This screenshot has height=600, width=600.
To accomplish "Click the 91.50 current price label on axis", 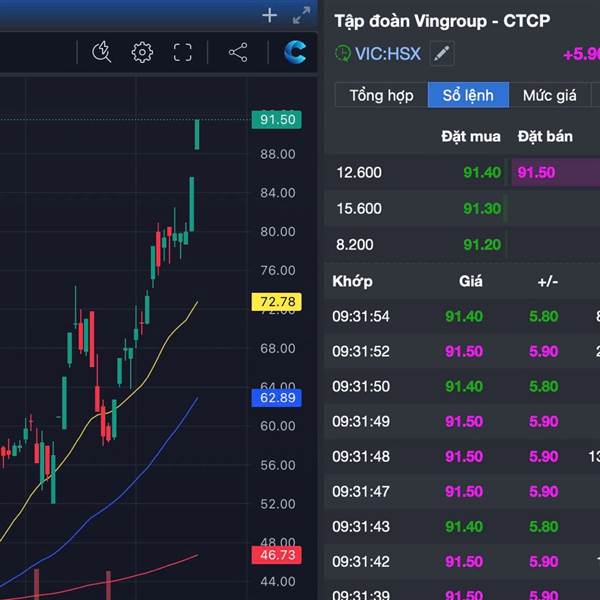I will (x=277, y=119).
